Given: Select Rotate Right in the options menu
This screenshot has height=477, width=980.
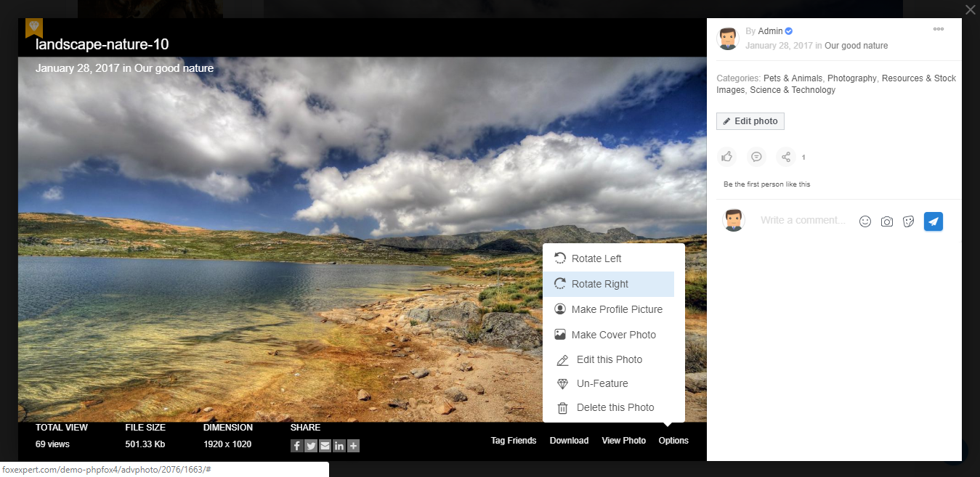Looking at the screenshot, I should pos(608,284).
